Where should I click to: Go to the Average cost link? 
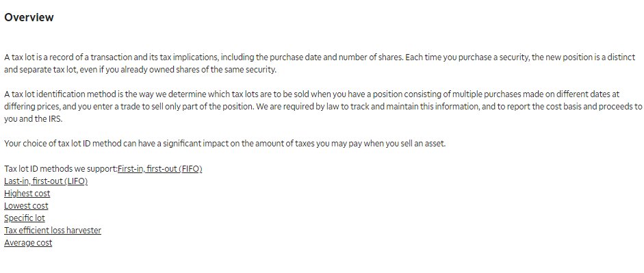point(28,243)
